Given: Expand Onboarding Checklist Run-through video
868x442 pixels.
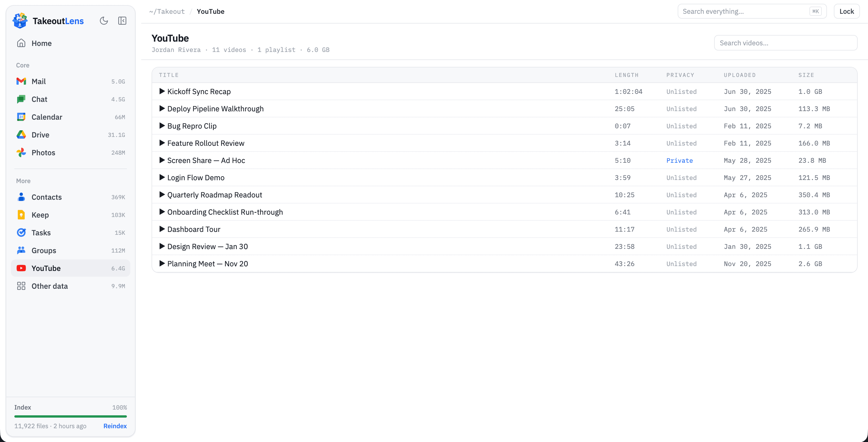Looking at the screenshot, I should click(162, 212).
